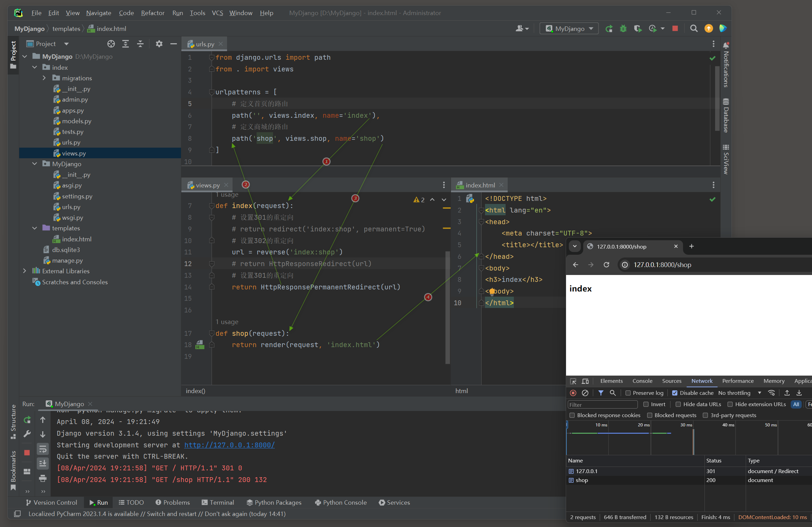Select the shop request row in Network
This screenshot has height=527, width=812.
coord(689,480)
